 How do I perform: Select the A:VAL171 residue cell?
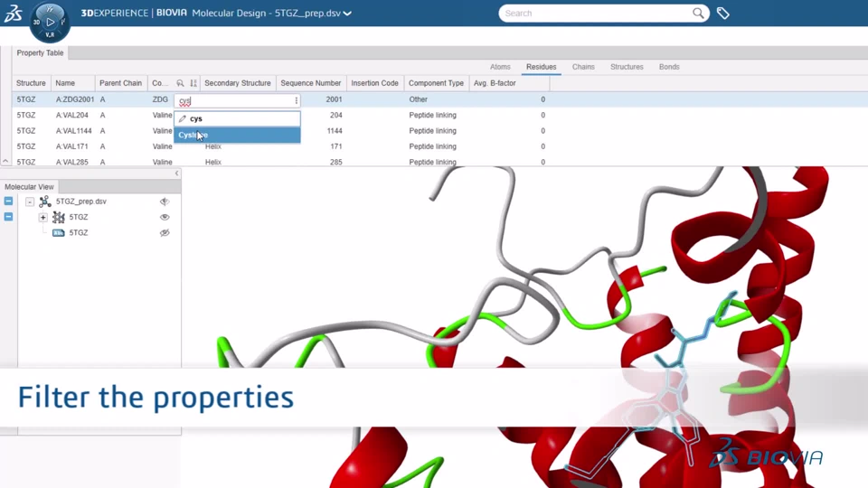pos(72,146)
